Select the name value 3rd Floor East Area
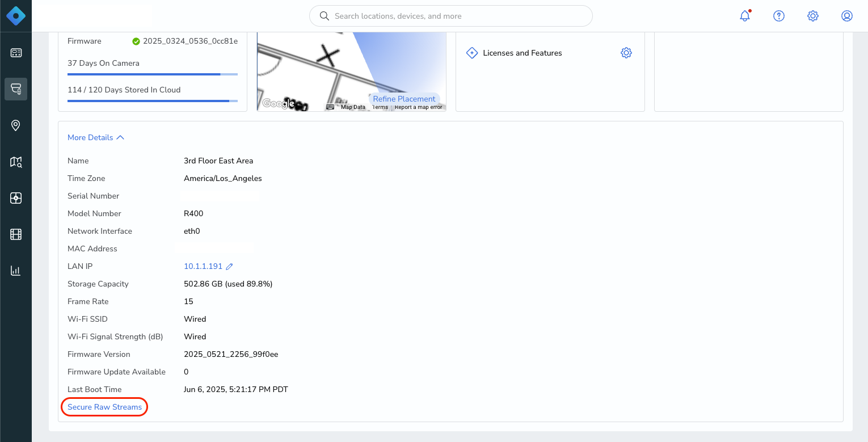 (x=218, y=161)
